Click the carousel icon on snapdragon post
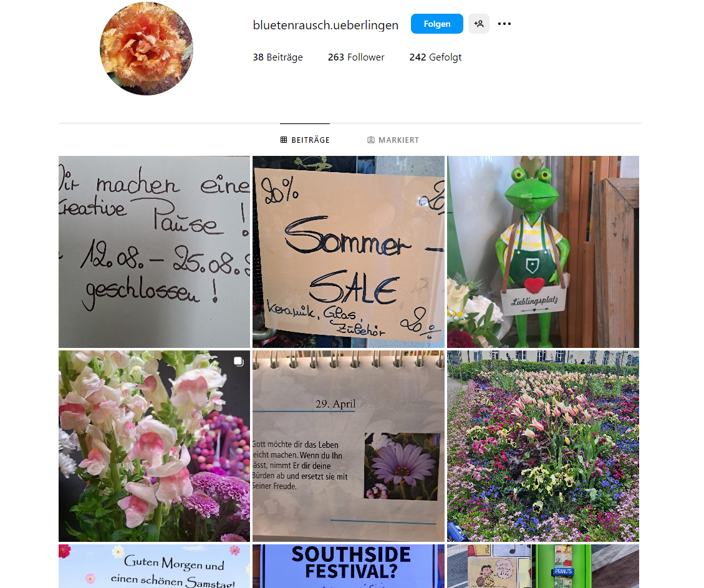704x588 pixels. click(x=238, y=361)
